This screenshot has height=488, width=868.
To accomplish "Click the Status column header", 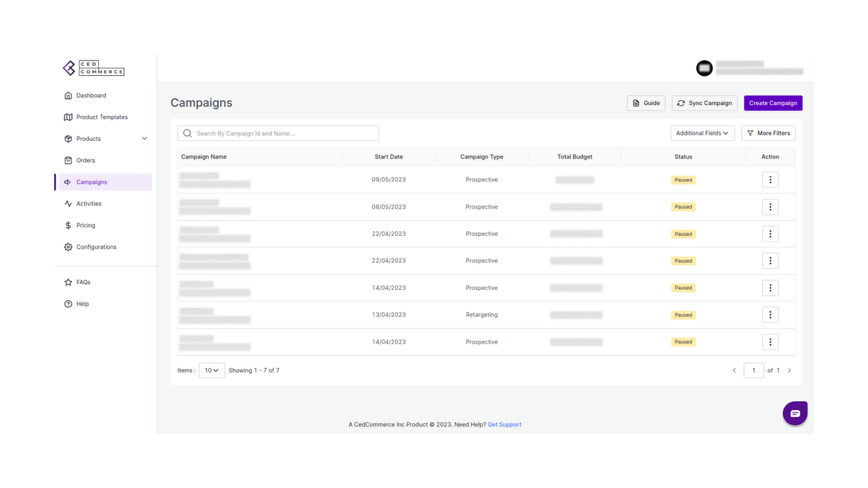I will [x=684, y=157].
